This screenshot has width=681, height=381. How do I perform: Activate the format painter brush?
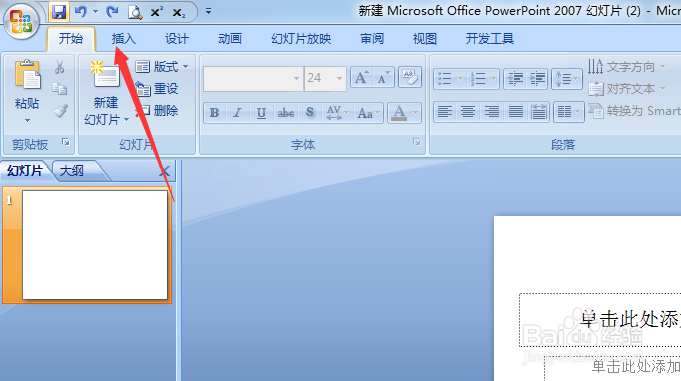60,111
